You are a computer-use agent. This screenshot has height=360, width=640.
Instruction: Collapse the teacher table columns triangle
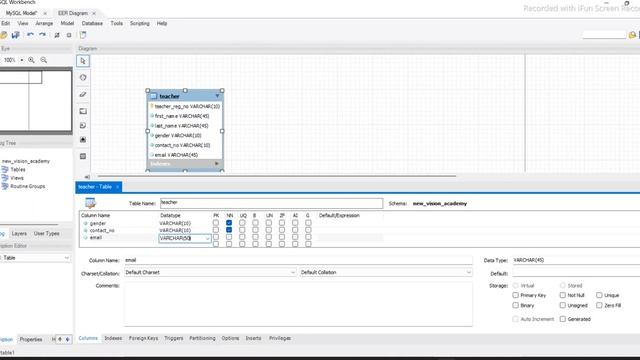(217, 96)
